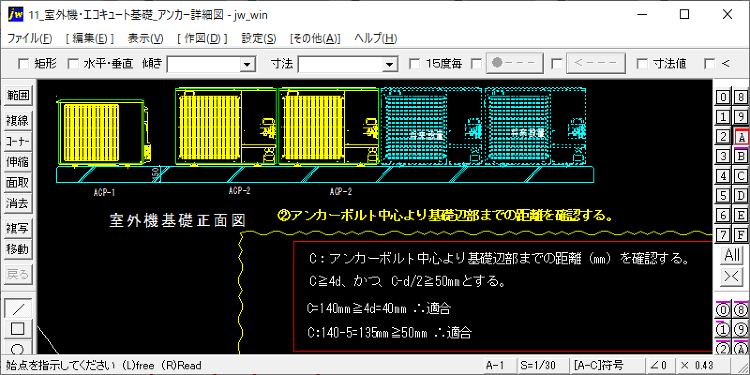Activate layer E square button
Screen dimensions: 750x375
[741, 215]
